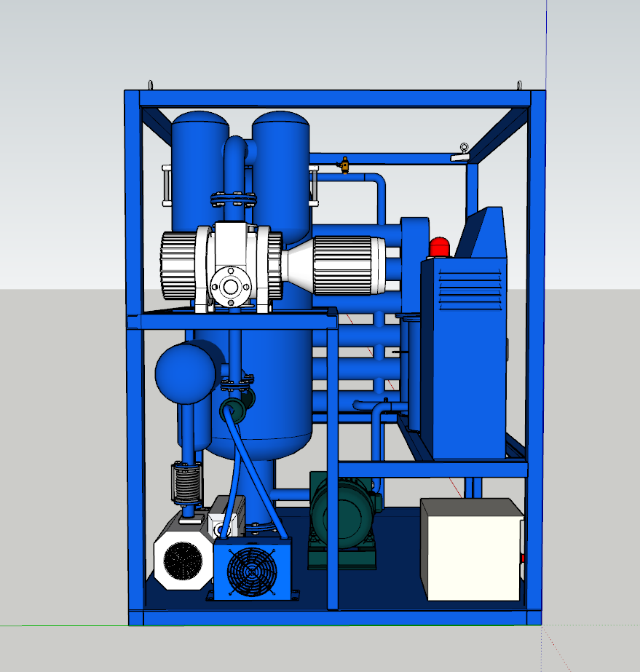Select the dark green pump motor

click(x=343, y=514)
